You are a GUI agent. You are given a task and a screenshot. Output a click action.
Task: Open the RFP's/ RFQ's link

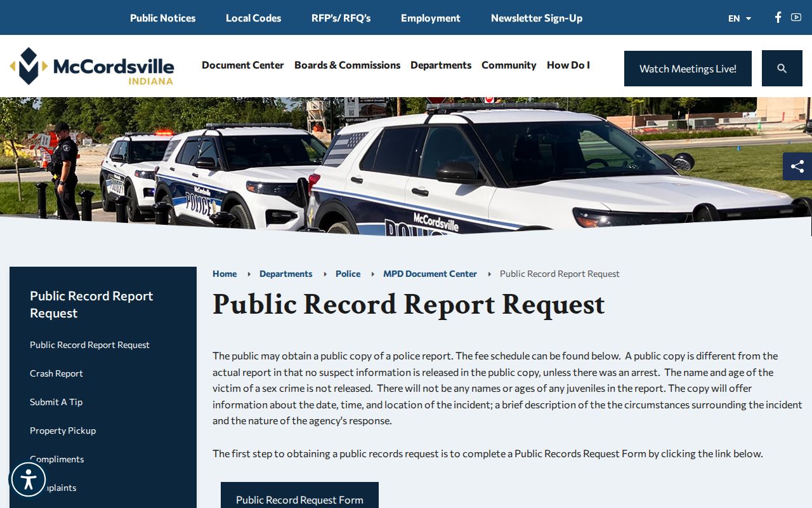point(341,18)
